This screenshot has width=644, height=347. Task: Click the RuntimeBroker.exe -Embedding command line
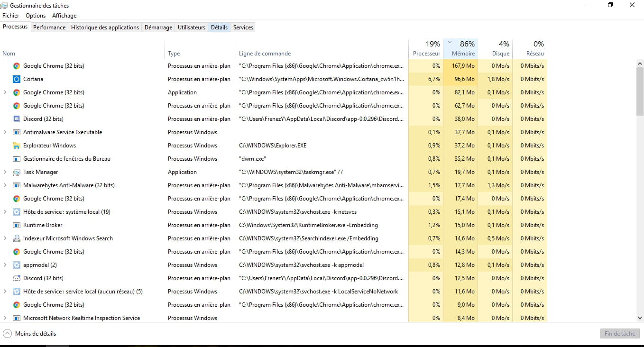tap(308, 225)
